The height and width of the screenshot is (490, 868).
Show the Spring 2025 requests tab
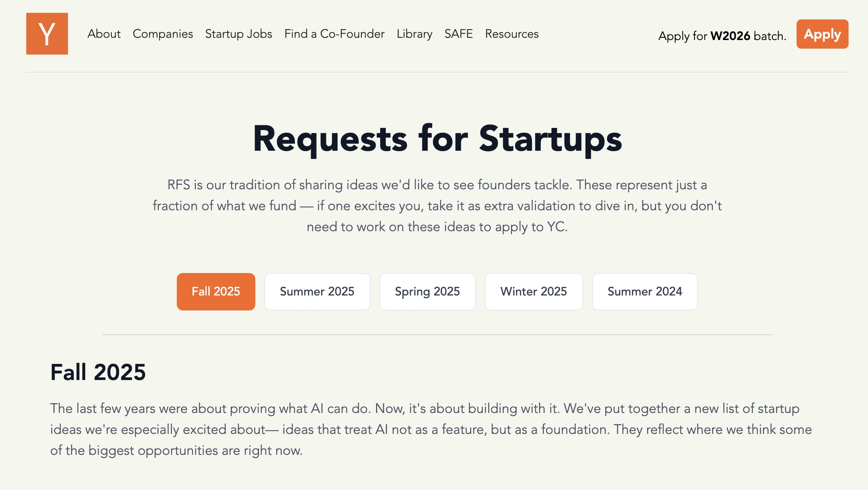pyautogui.click(x=427, y=291)
